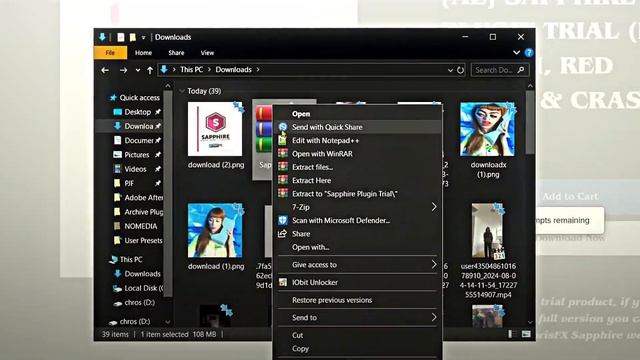Viewport: 640px width, 360px height.
Task: Open Videos in Quick access
Action: 137,169
